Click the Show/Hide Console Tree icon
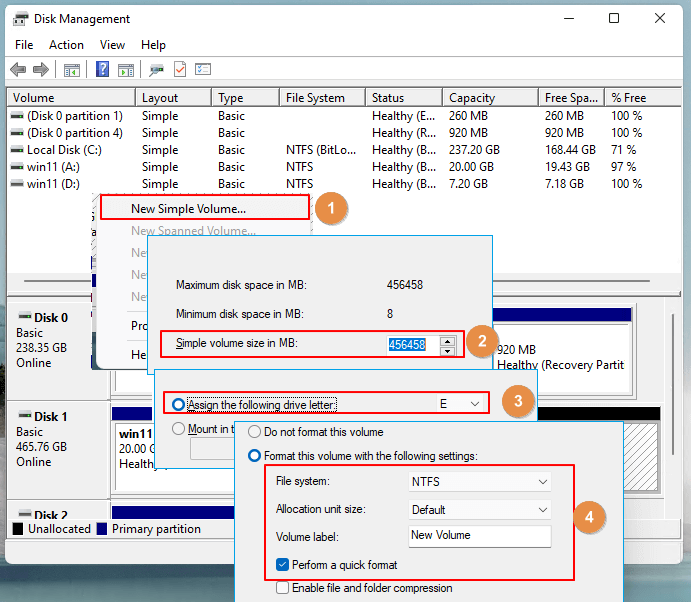691x602 pixels. pos(72,70)
